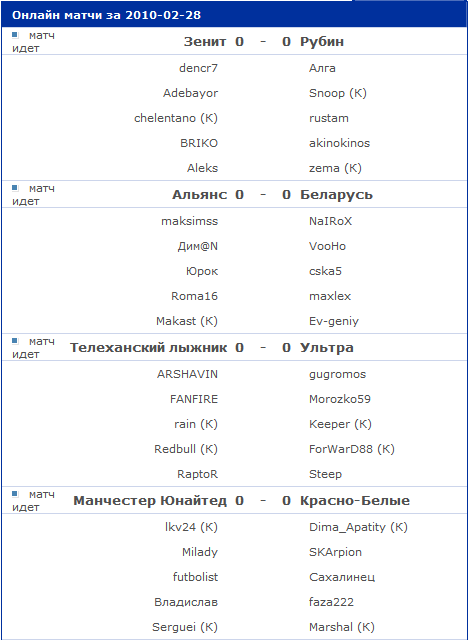The width and height of the screenshot is (469, 640).
Task: Click status icon next to Манчестер Юнайтед match
Action: [x=15, y=494]
